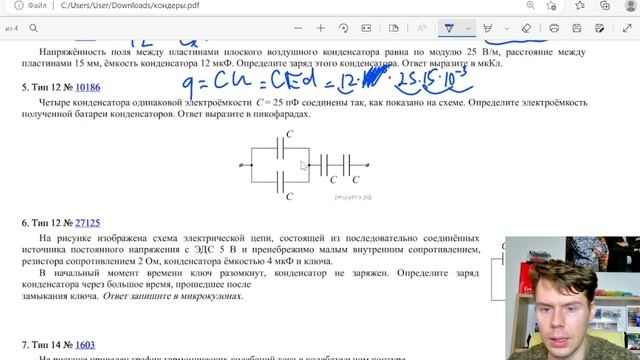Open problem link 1603

(x=85, y=345)
